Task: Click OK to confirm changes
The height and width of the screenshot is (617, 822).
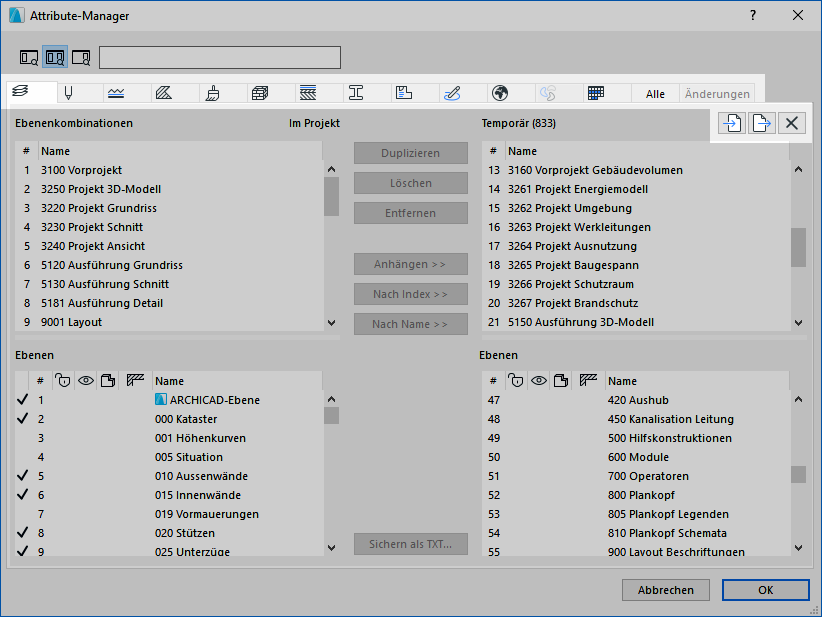Action: pos(765,590)
